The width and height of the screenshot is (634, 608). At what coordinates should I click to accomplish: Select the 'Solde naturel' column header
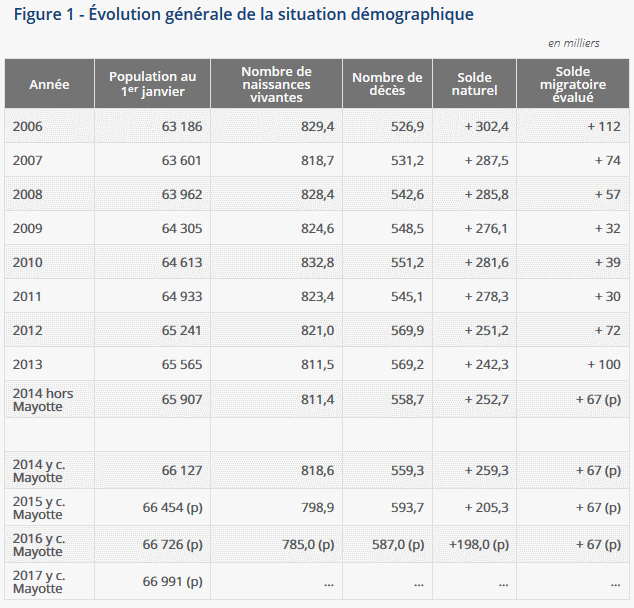(474, 84)
